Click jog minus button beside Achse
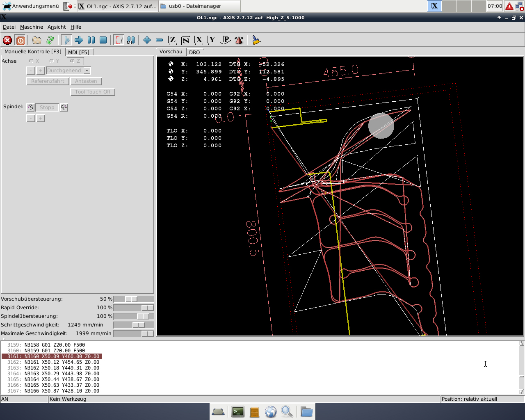 point(31,71)
